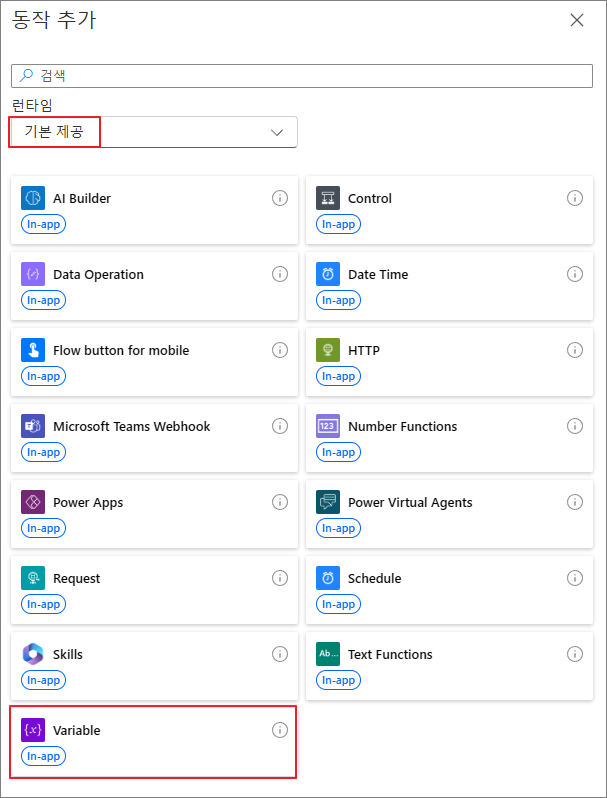Show info for Data Operation
The height and width of the screenshot is (798, 607).
[280, 274]
